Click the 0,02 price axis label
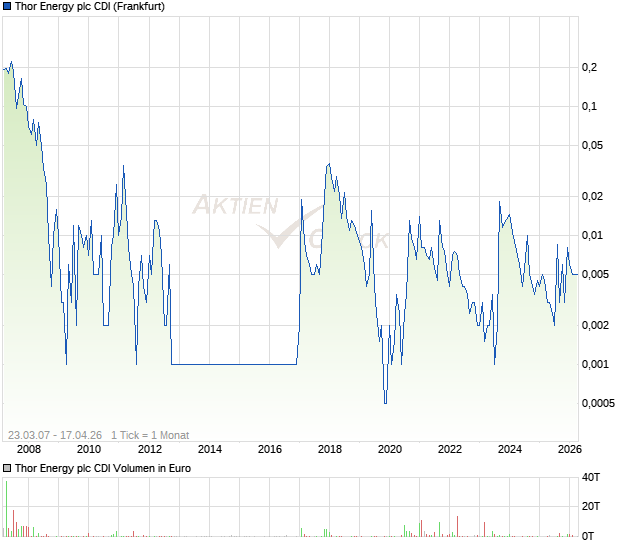The width and height of the screenshot is (620, 546). click(592, 196)
